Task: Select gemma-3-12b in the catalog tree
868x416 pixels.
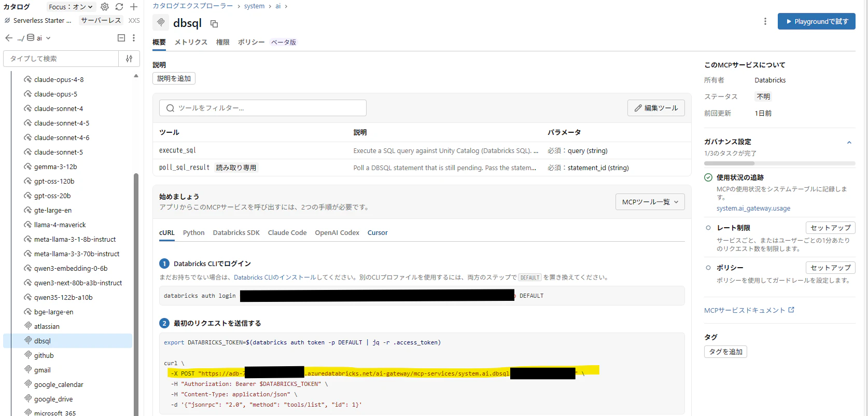Action: 55,167
